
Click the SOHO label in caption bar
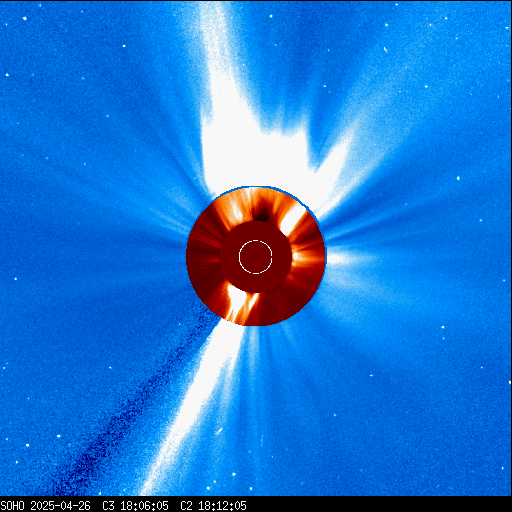pyautogui.click(x=12, y=506)
